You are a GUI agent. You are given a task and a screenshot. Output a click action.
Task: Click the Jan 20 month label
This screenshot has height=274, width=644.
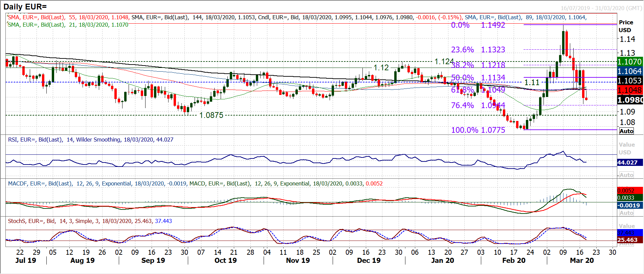443,260
